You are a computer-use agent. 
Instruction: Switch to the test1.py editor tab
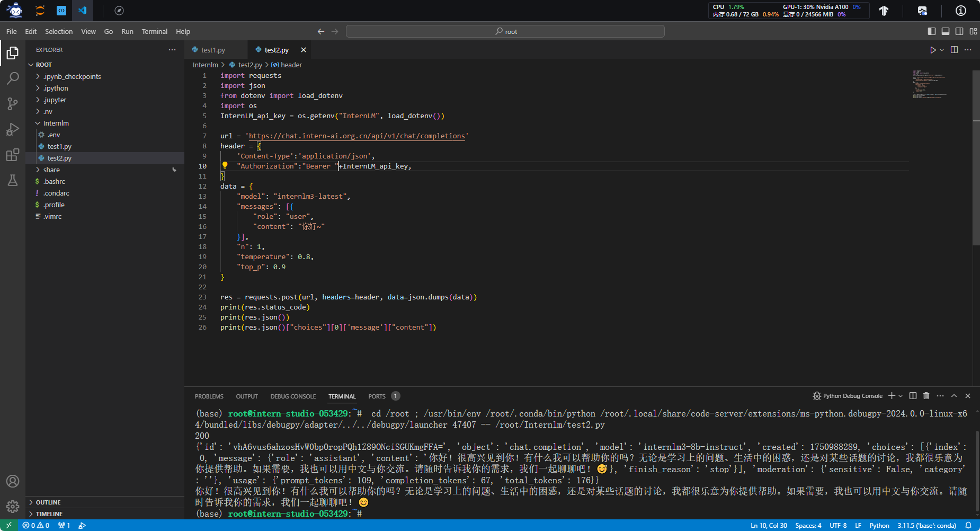point(213,50)
